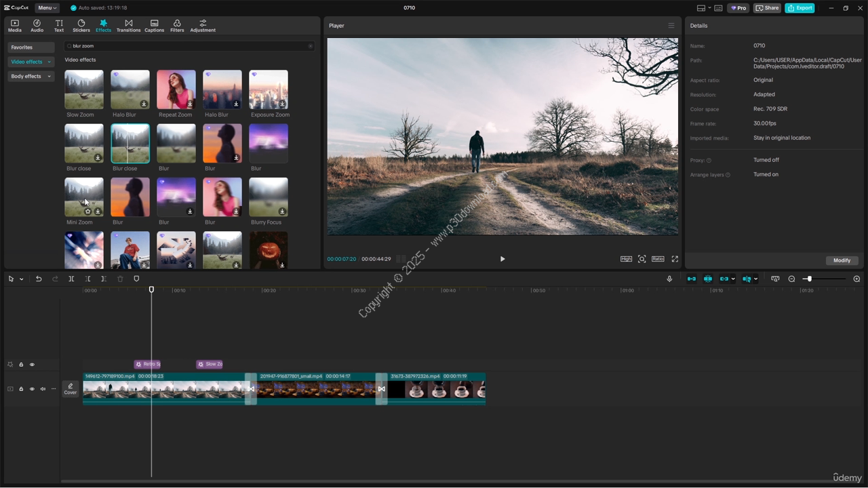Select the highlighted Blur close effect

click(x=130, y=143)
